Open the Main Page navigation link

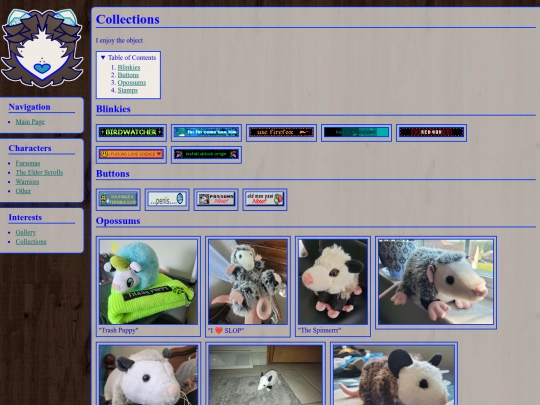(30, 122)
